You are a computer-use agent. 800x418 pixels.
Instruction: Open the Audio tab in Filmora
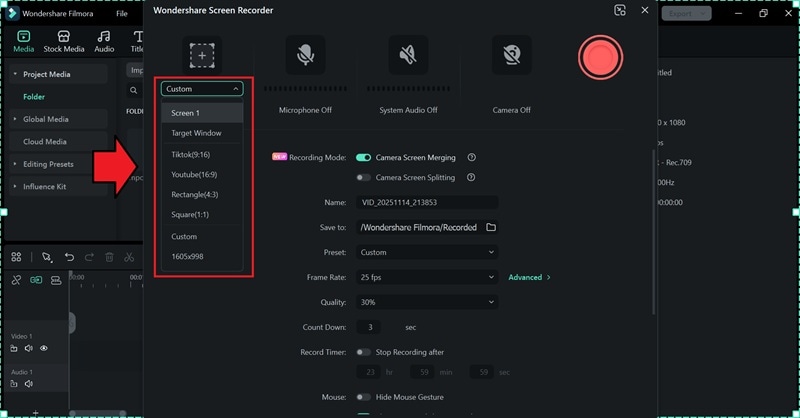(x=104, y=41)
